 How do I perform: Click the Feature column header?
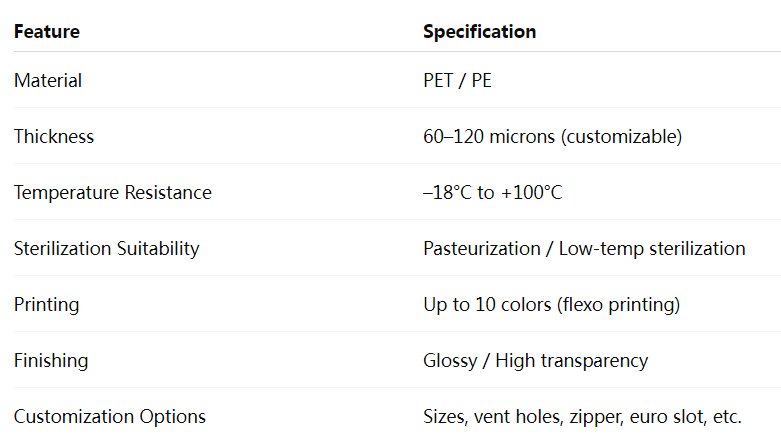click(x=47, y=31)
